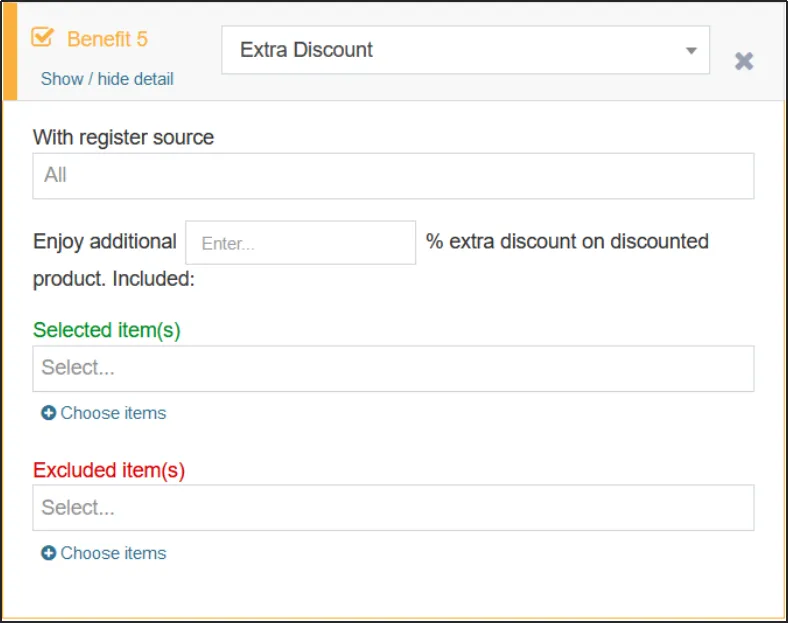
Task: Click the red Excluded item(s) label
Action: click(x=108, y=470)
